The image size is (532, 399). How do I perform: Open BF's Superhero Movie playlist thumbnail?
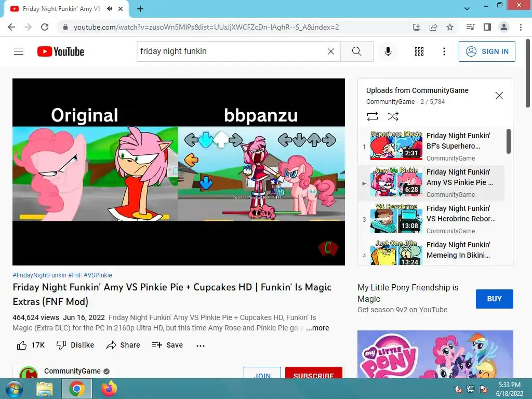coord(396,145)
